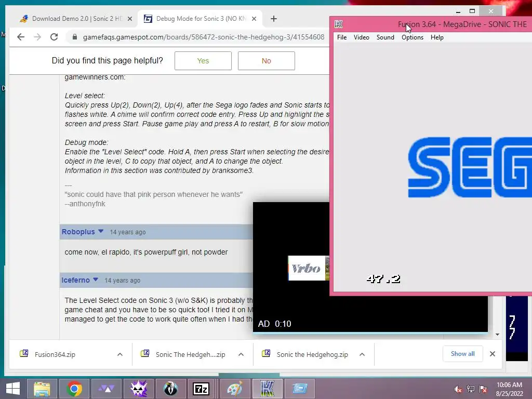
Task: Click Fusion364.zip file icon
Action: (x=24, y=353)
